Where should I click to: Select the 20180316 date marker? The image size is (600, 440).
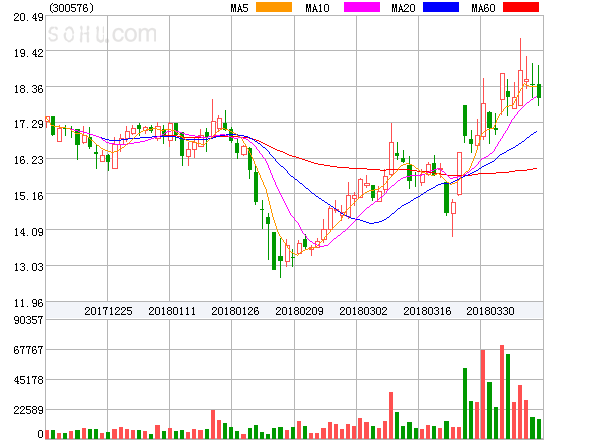(427, 311)
